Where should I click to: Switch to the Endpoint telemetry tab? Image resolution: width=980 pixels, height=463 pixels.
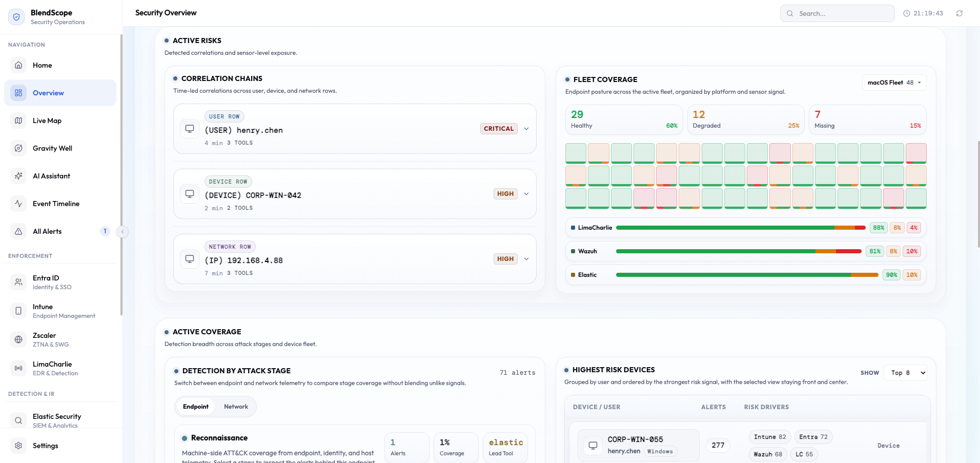pyautogui.click(x=196, y=407)
